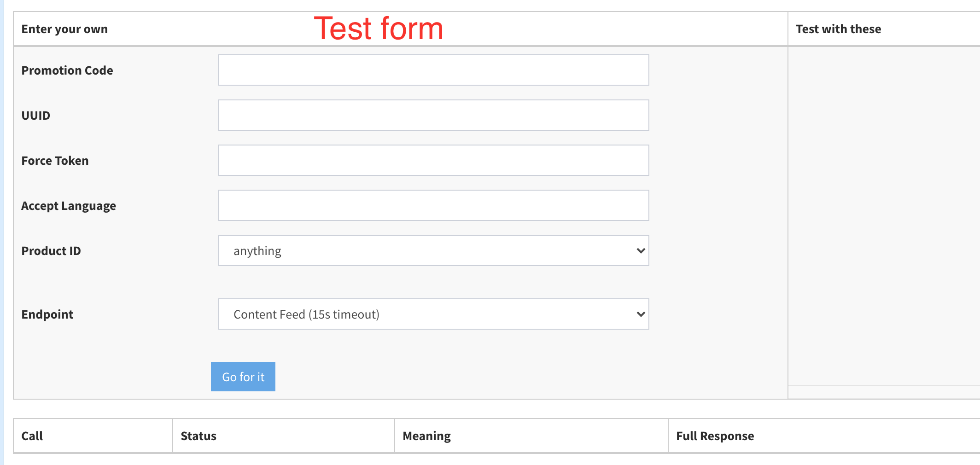Screen dimensions: 980x465
Task: Click the Promotion Code label
Action: (67, 70)
